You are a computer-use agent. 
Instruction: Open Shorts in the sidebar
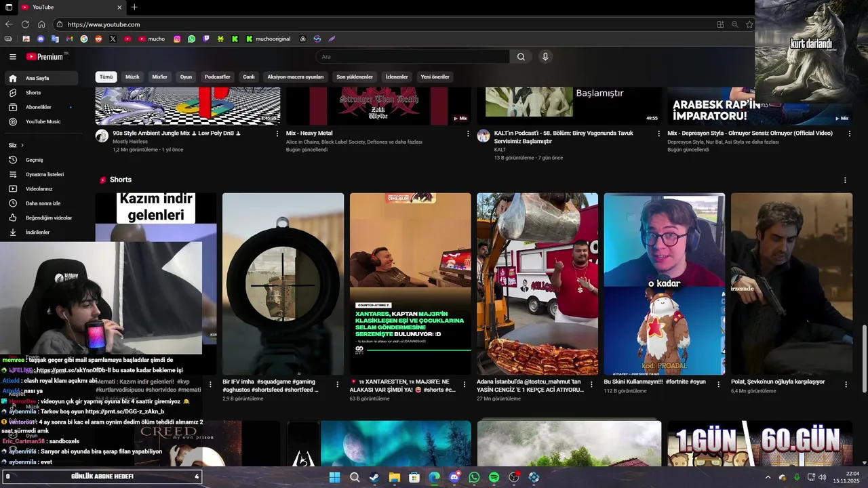(41, 93)
